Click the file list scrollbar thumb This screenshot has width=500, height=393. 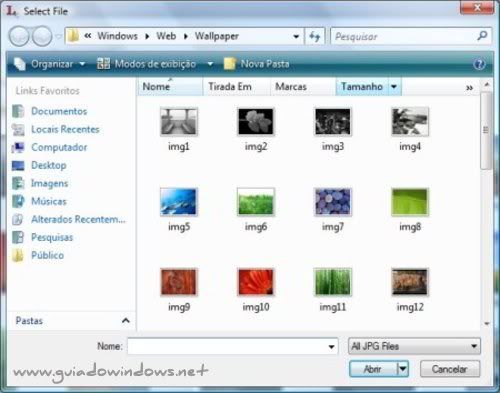(x=486, y=130)
